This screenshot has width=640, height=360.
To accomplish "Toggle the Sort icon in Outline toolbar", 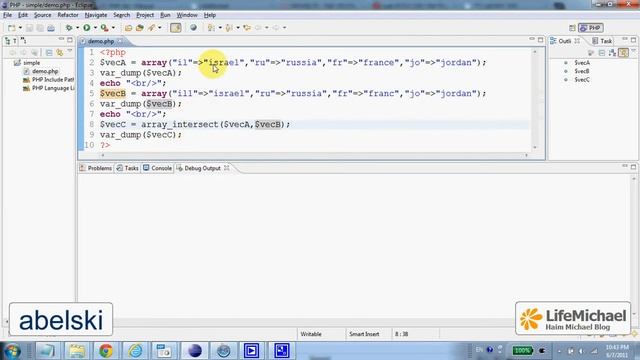I will pos(612,53).
